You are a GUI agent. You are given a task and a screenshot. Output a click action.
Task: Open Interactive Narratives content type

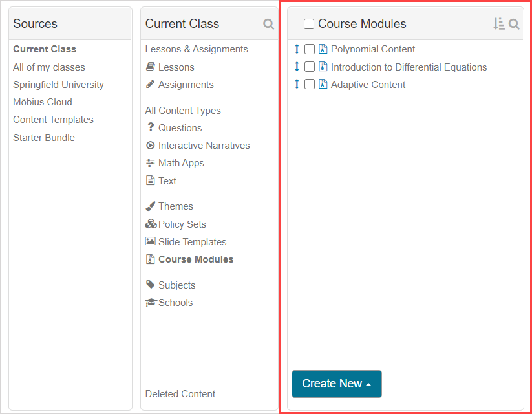pos(204,146)
